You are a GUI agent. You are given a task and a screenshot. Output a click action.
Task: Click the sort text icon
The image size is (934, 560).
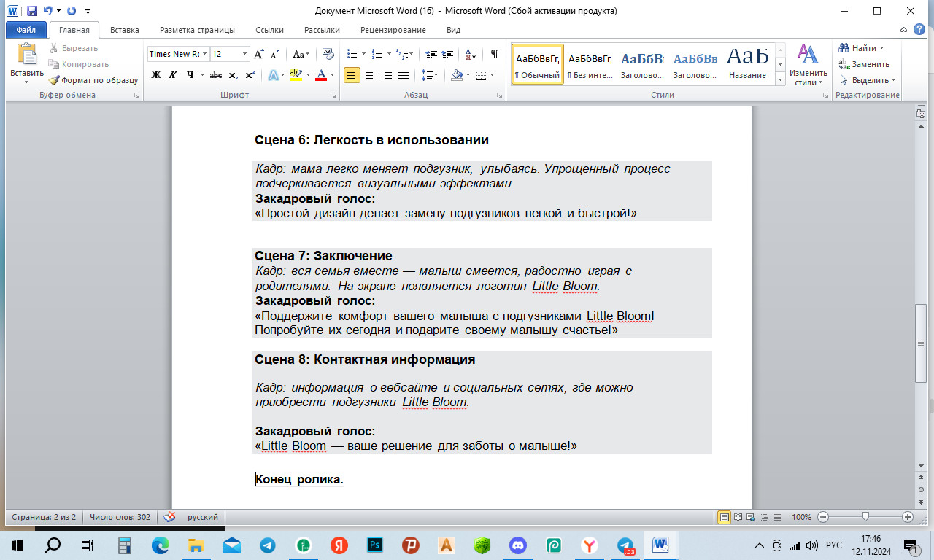[x=470, y=54]
